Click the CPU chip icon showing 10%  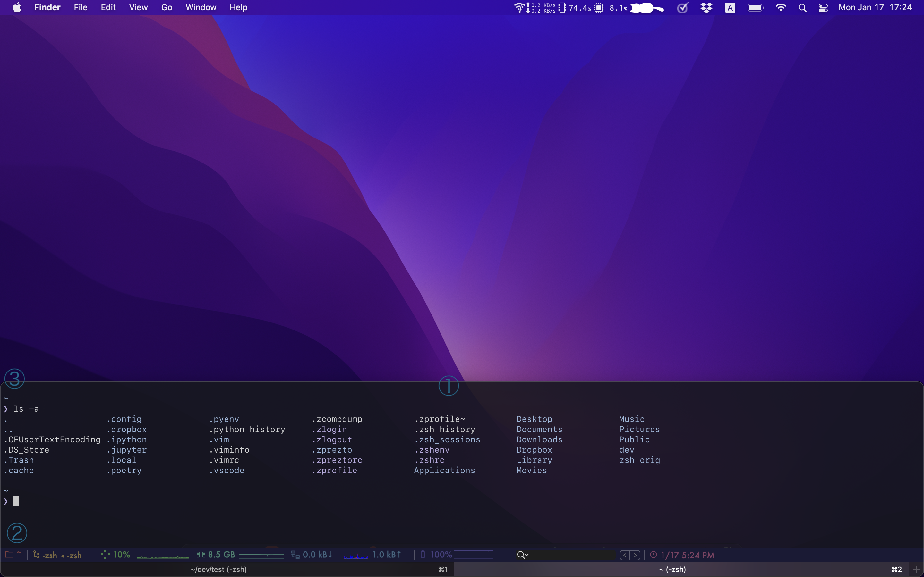(x=105, y=555)
